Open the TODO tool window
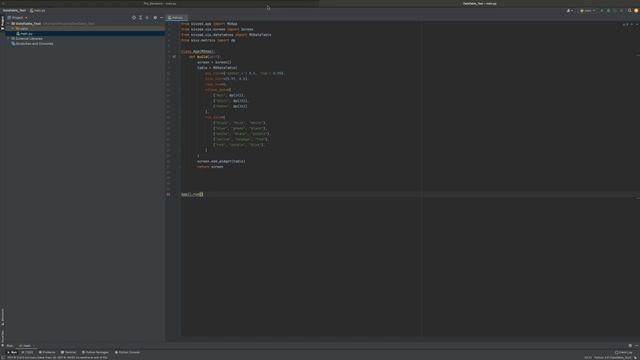 [x=28, y=352]
